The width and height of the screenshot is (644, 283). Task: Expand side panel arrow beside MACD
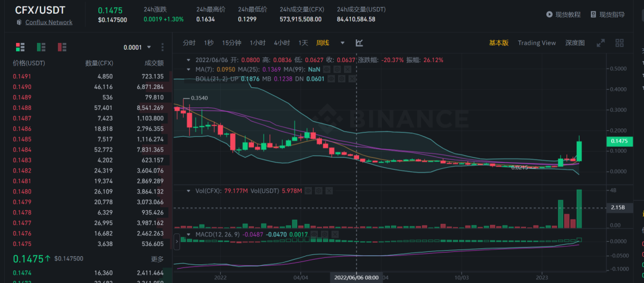(177, 241)
